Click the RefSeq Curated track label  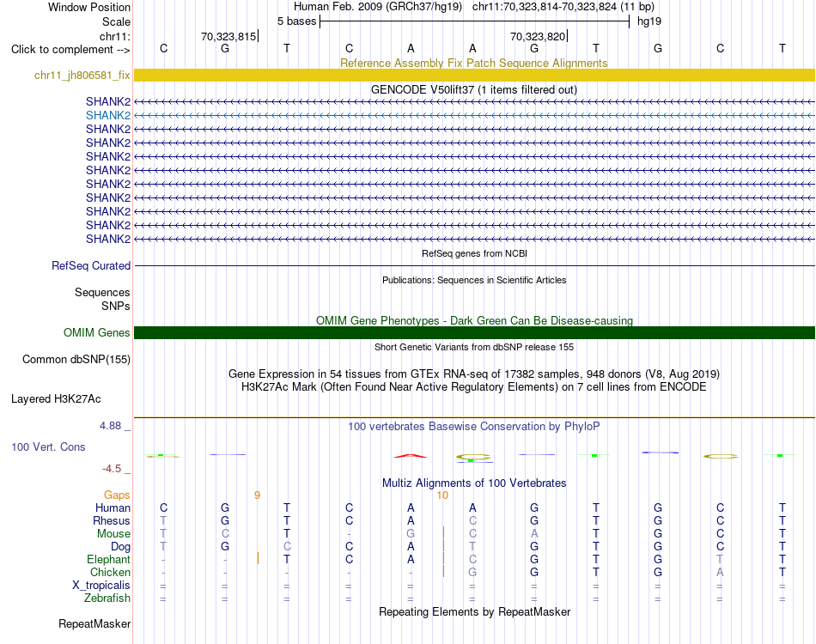point(91,265)
